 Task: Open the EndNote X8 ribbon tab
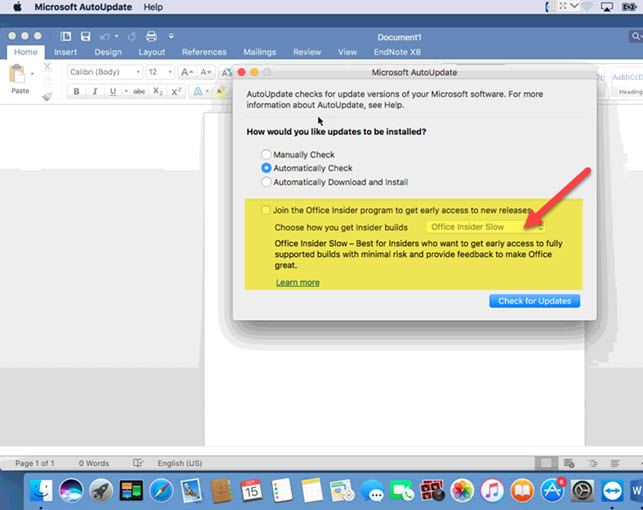[397, 52]
